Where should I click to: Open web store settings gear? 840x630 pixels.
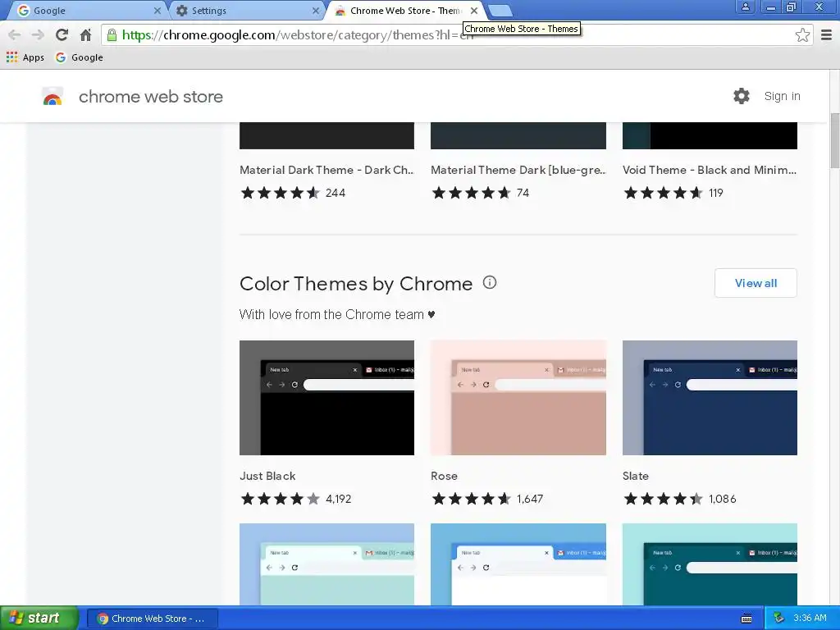tap(741, 96)
